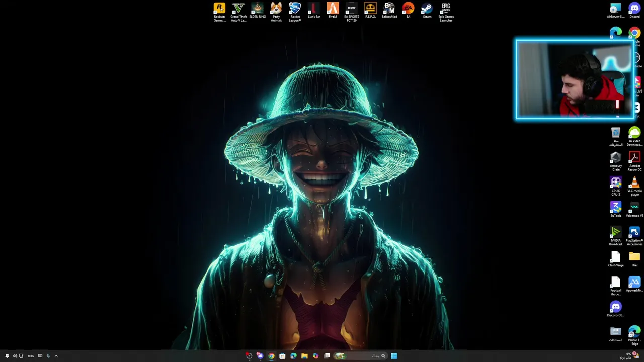The width and height of the screenshot is (644, 362).
Task: Open volume control in system tray
Action: coord(15,356)
